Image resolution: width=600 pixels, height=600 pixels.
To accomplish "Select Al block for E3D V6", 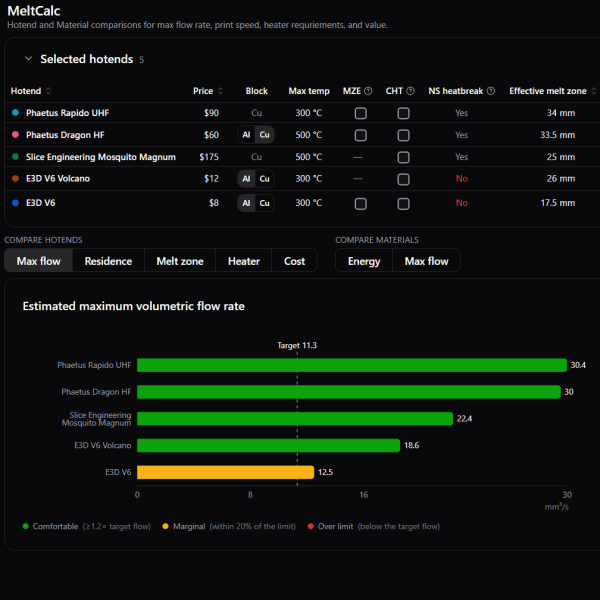I will coord(246,203).
